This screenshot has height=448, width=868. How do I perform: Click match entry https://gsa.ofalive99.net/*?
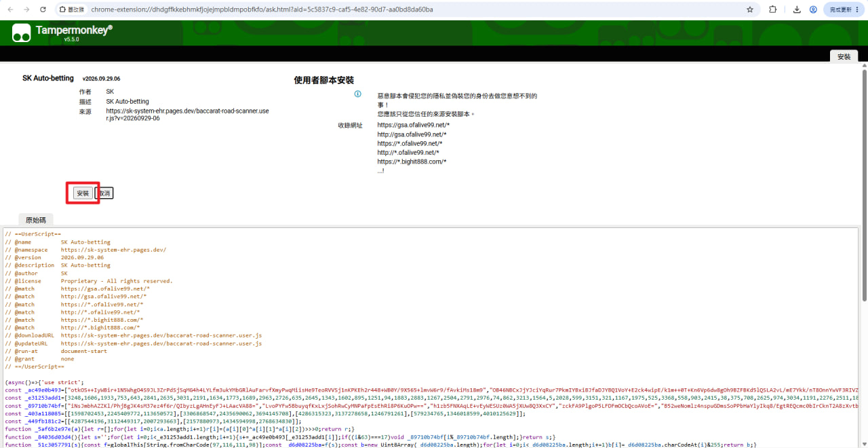click(x=413, y=125)
